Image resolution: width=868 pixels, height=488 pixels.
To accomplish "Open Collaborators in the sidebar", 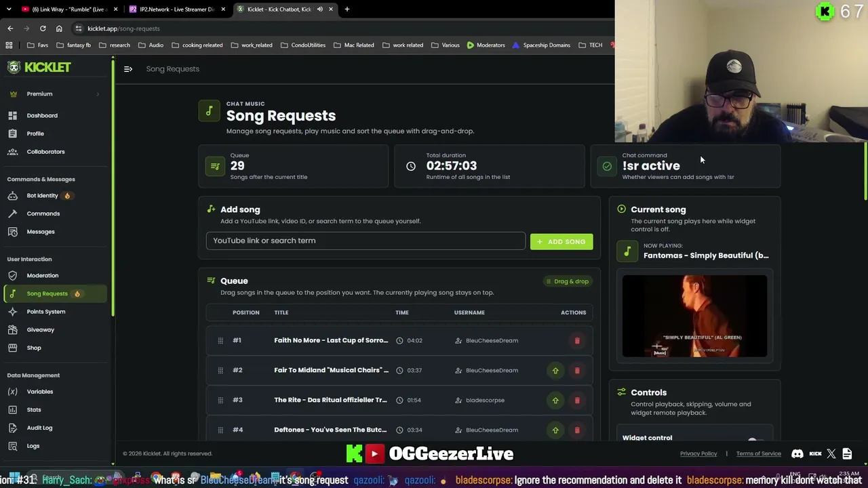I will [x=45, y=152].
